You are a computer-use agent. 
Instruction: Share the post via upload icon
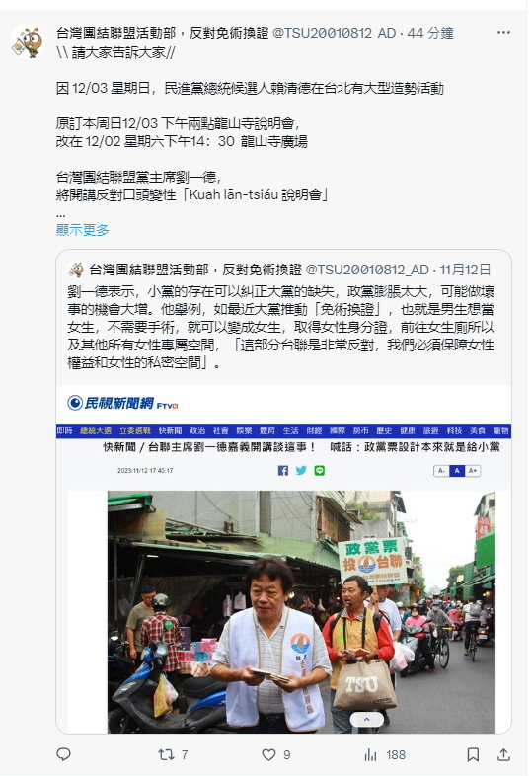(x=503, y=754)
